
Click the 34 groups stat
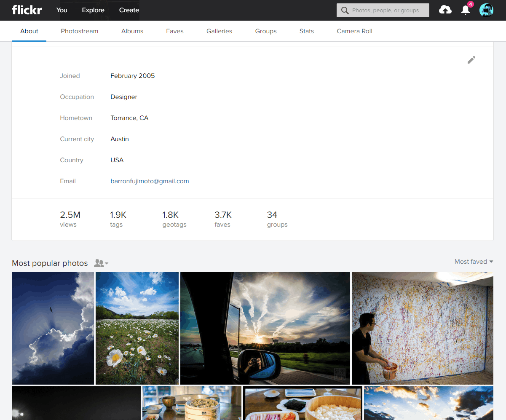(x=277, y=219)
